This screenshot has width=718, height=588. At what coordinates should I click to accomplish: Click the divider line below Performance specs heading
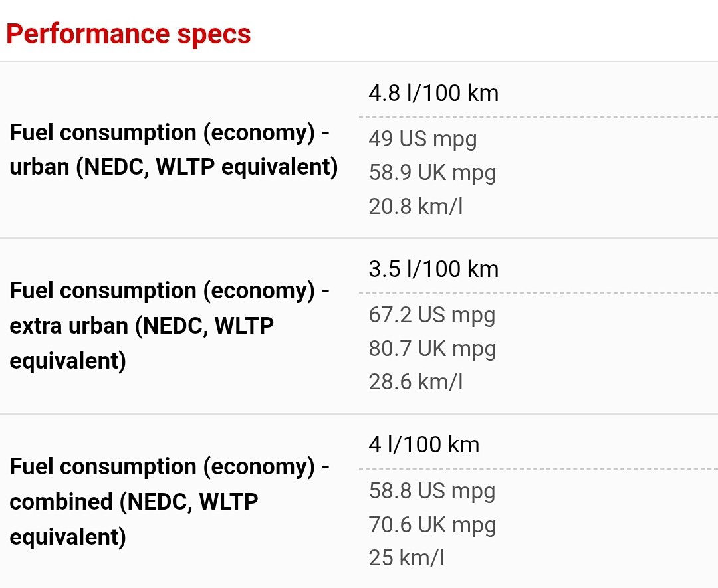coord(359,62)
